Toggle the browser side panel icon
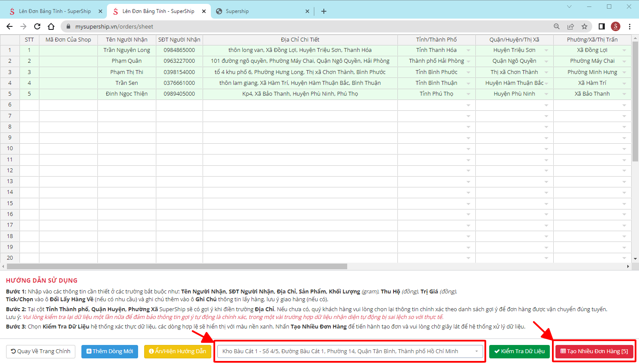This screenshot has width=639, height=364. point(602,26)
